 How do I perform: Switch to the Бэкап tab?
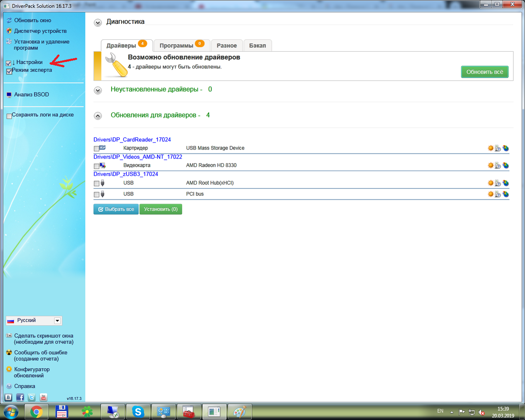(x=258, y=45)
